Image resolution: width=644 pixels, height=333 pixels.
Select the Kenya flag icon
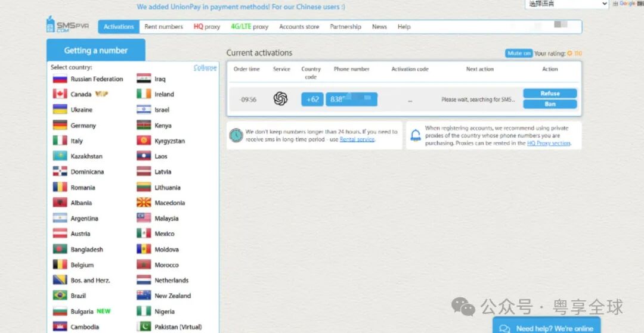point(144,125)
